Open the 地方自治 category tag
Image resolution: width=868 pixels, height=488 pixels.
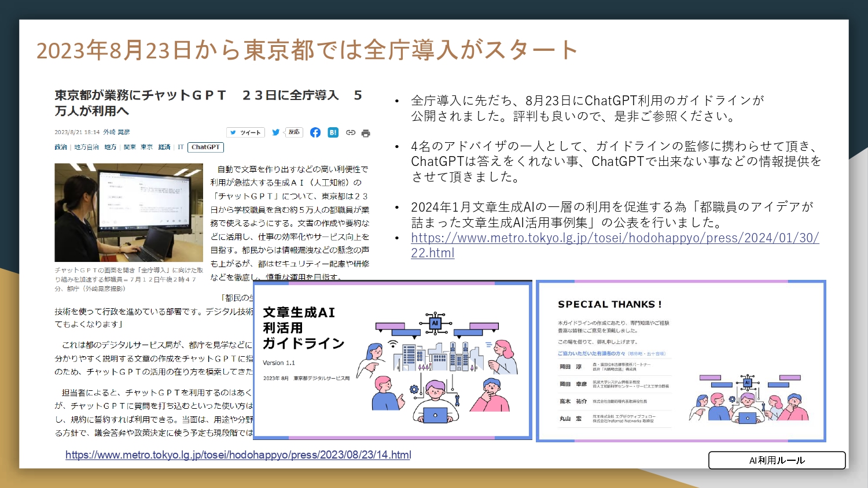86,147
